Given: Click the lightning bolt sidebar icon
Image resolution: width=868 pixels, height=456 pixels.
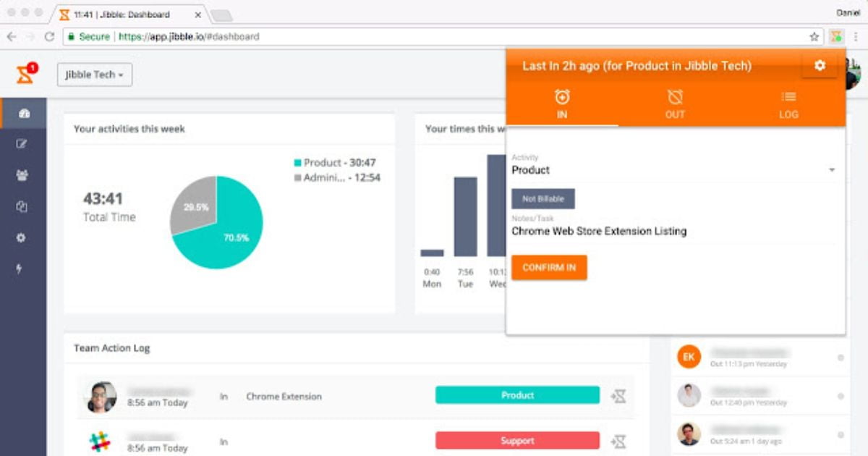Looking at the screenshot, I should pos(20,269).
